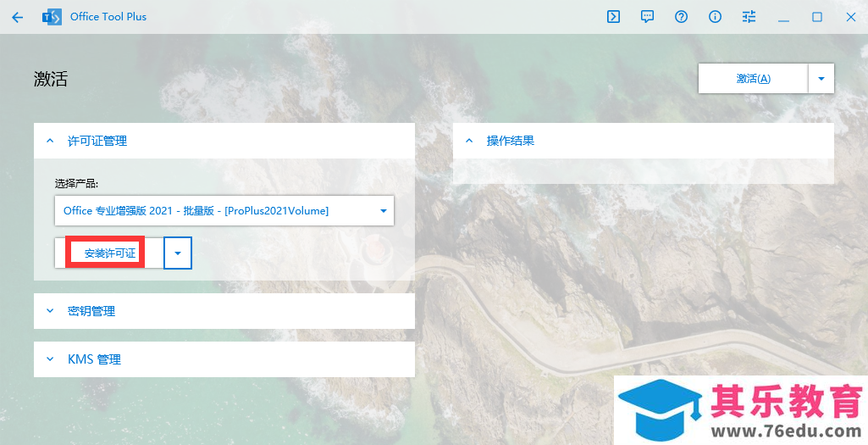Expand the KMS 管理 section
Screen dimensions: 868x445
(224, 359)
